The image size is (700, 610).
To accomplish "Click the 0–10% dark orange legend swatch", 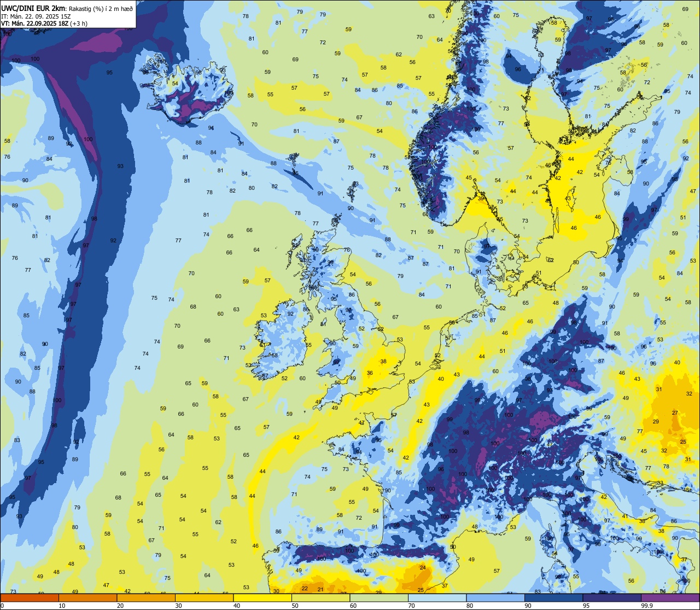I will pyautogui.click(x=30, y=598).
